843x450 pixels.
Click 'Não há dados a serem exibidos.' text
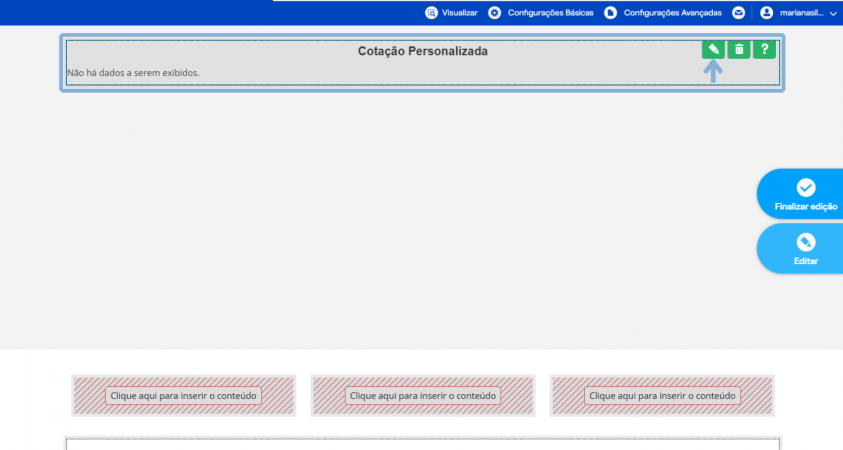pos(133,73)
